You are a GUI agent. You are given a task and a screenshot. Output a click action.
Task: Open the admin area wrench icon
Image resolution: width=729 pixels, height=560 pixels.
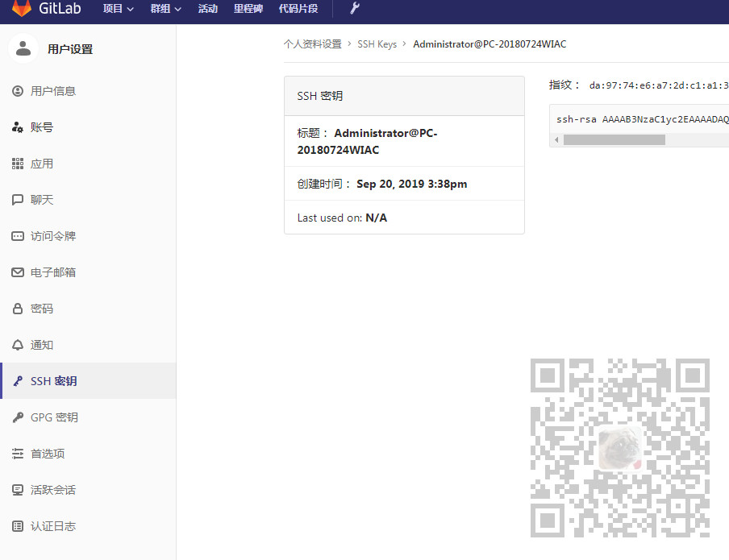355,8
